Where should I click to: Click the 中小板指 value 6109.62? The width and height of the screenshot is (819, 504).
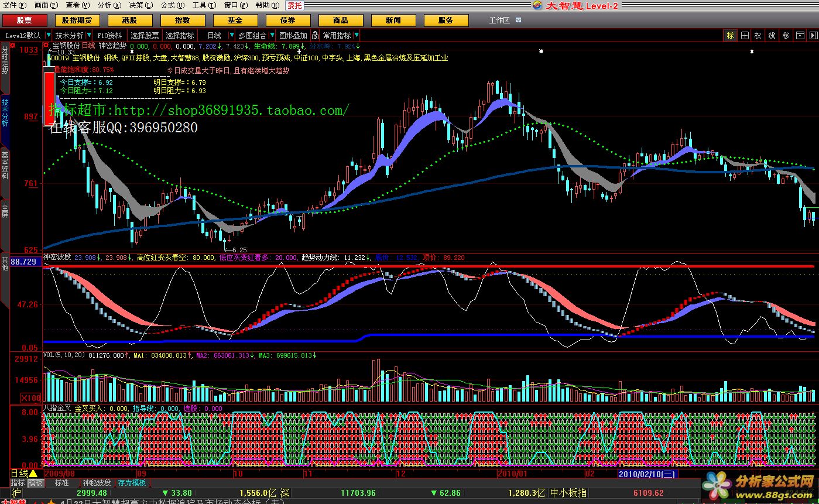point(647,493)
